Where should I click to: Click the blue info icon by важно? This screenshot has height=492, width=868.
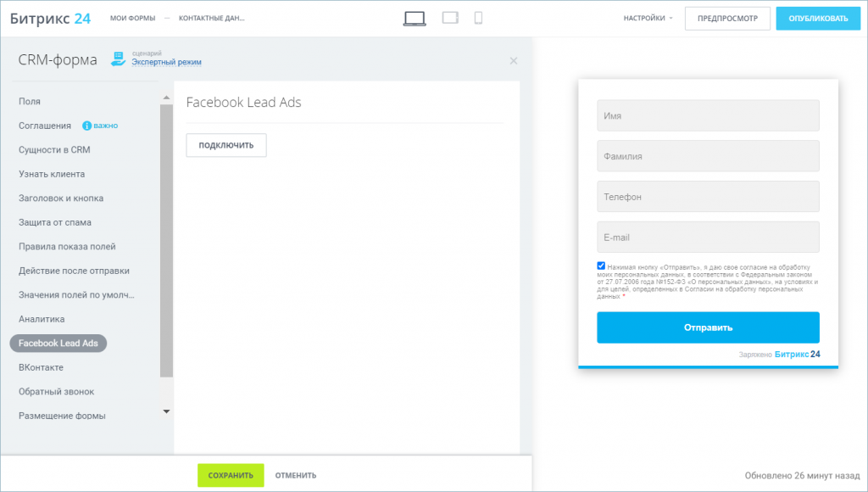tap(87, 126)
